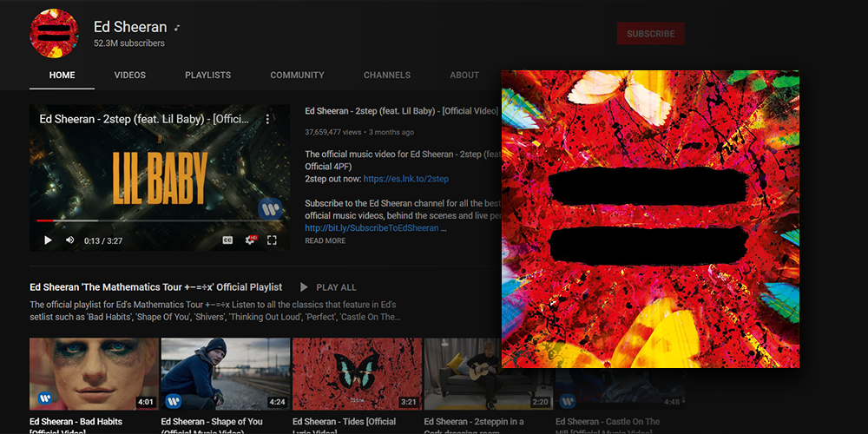Click the 0:13 / 3:27 time display

pyautogui.click(x=103, y=240)
